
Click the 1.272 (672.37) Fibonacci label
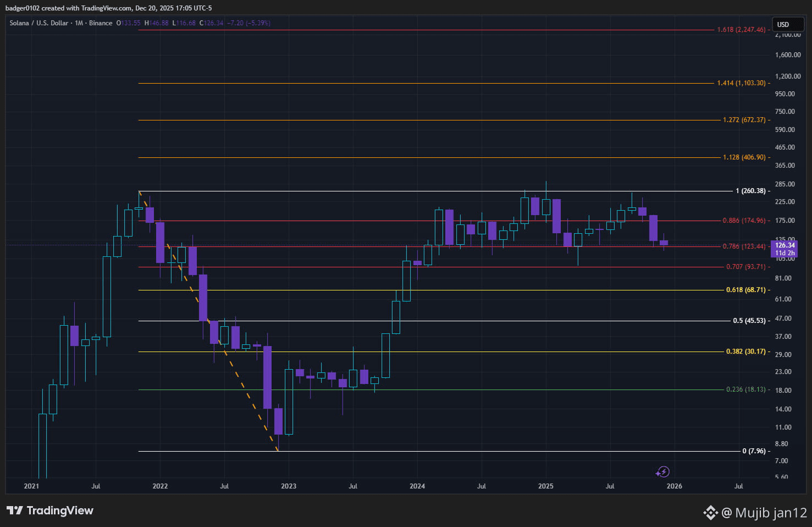point(744,120)
